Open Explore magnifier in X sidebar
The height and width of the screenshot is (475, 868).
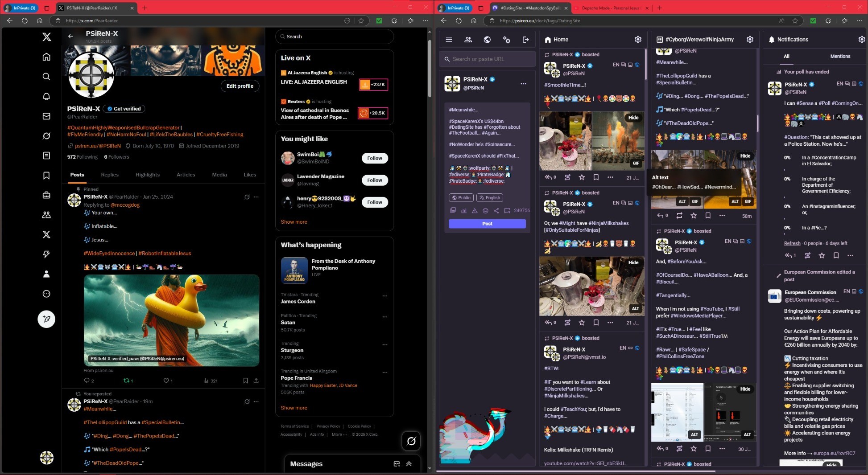tap(46, 77)
